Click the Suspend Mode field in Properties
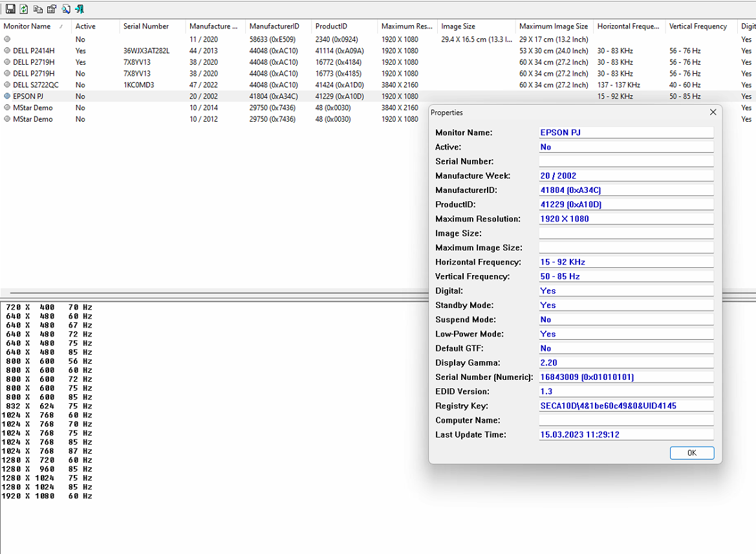 click(626, 320)
